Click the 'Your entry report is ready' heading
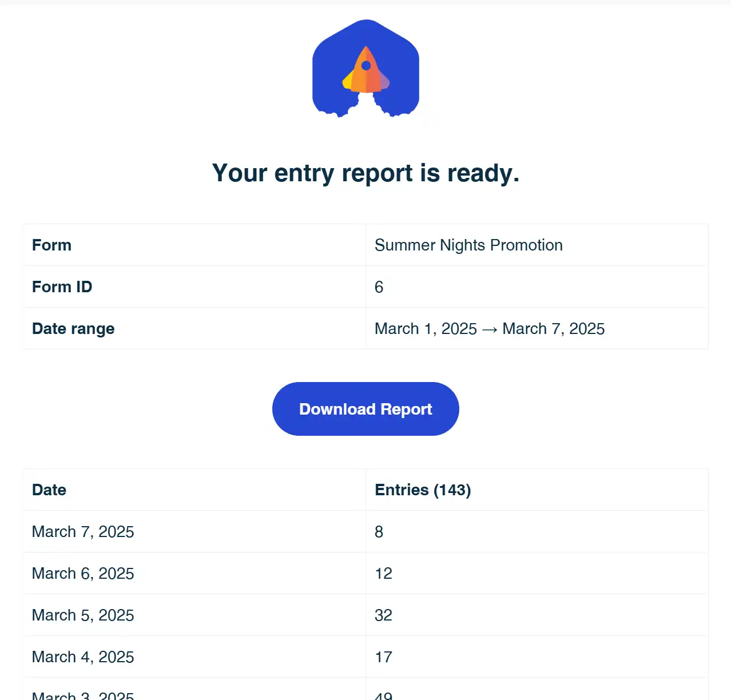Screen dimensions: 731x700 pyautogui.click(x=365, y=173)
